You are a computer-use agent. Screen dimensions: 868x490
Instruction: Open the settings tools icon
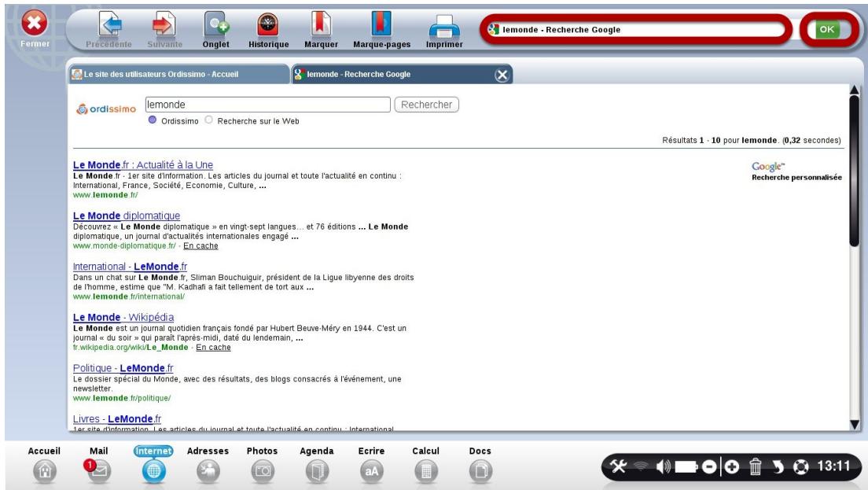(x=618, y=466)
